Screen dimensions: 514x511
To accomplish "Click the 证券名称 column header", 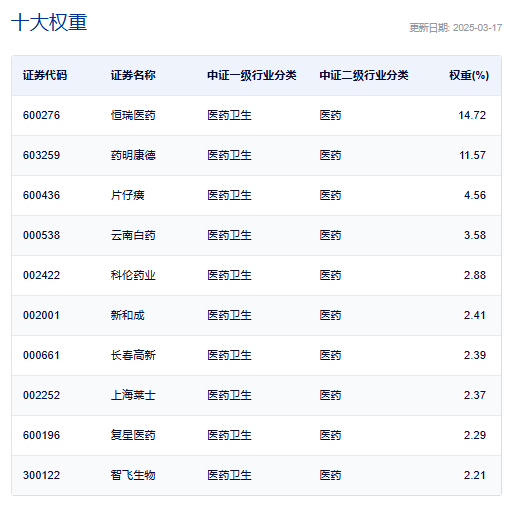I will 133,75.
